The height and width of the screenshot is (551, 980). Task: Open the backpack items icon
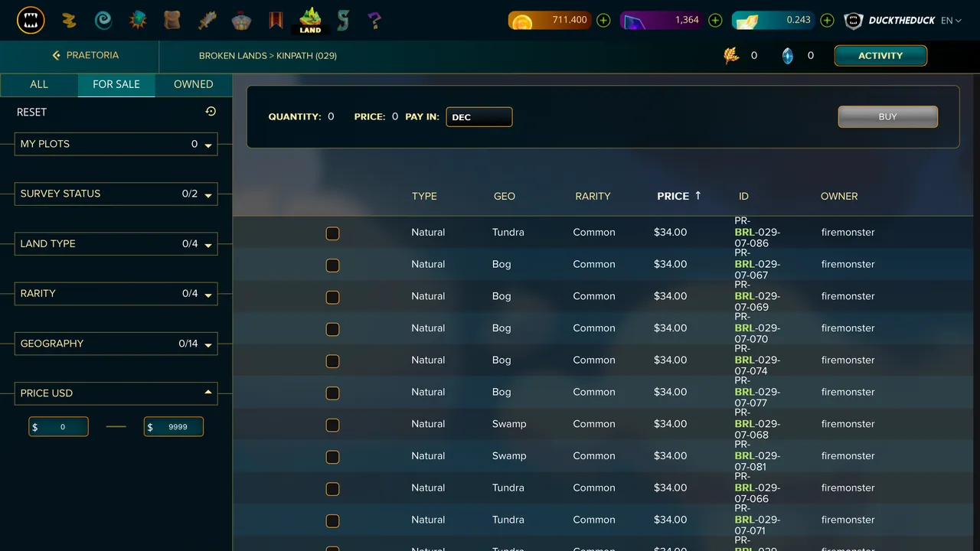click(x=172, y=20)
